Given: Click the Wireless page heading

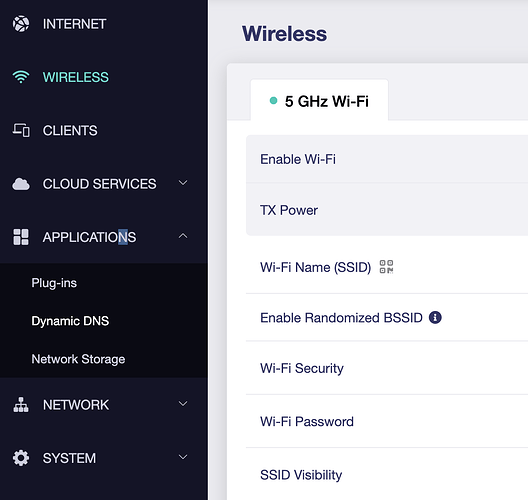Looking at the screenshot, I should (285, 34).
